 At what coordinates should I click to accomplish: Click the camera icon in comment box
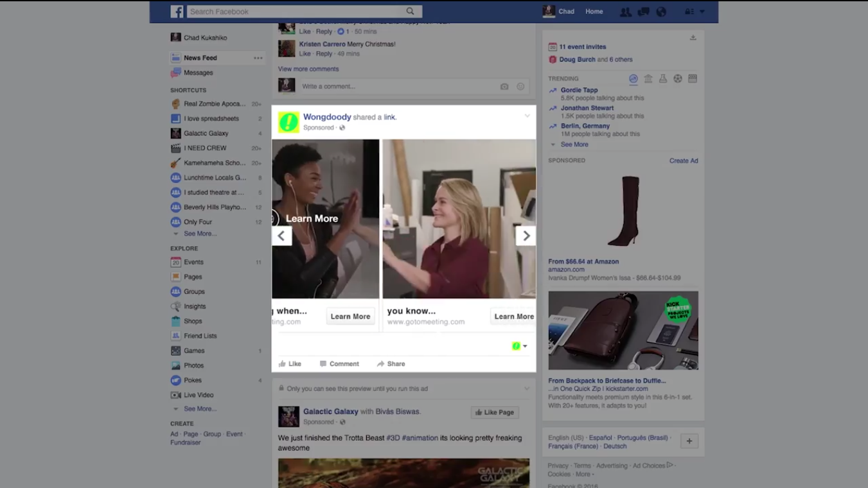point(504,87)
